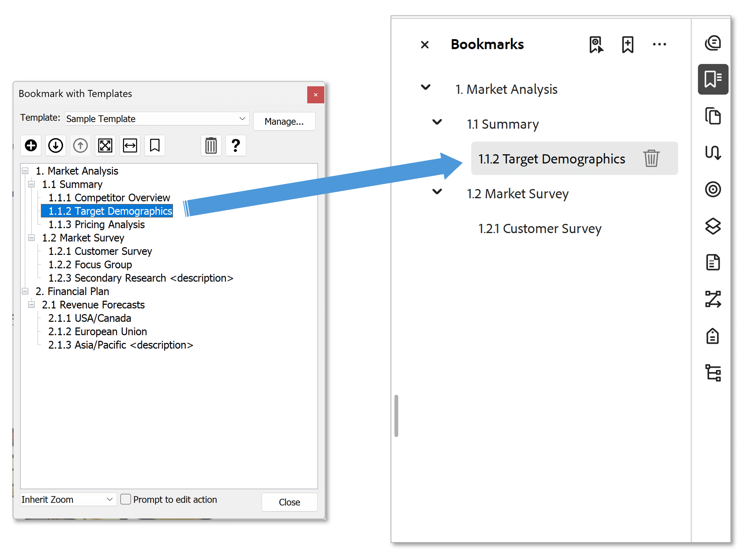The width and height of the screenshot is (748, 560).
Task: Switch to the highlighted Bookmarks tab in sidebar
Action: [713, 79]
